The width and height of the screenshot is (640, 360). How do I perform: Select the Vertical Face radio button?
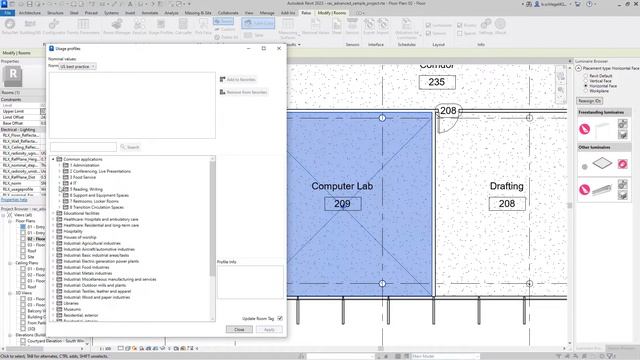tap(586, 81)
